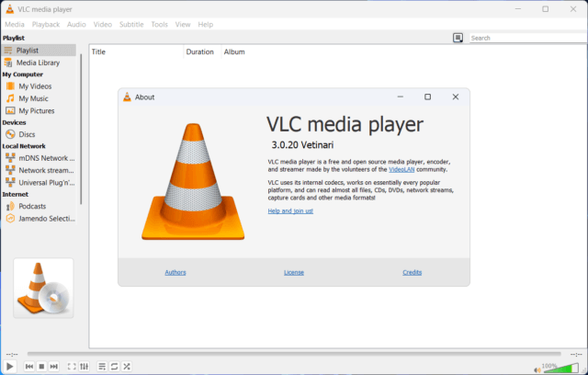
Task: Start playback with the Play button
Action: click(x=10, y=367)
